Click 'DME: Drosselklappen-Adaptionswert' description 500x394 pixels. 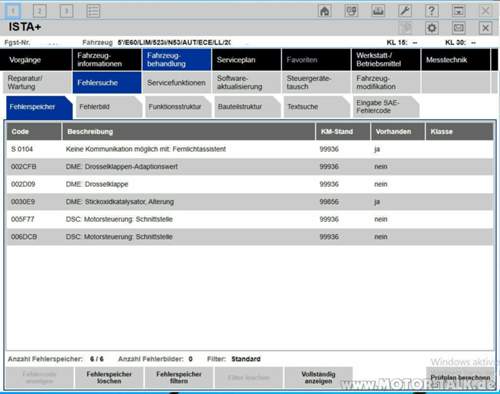click(122, 166)
